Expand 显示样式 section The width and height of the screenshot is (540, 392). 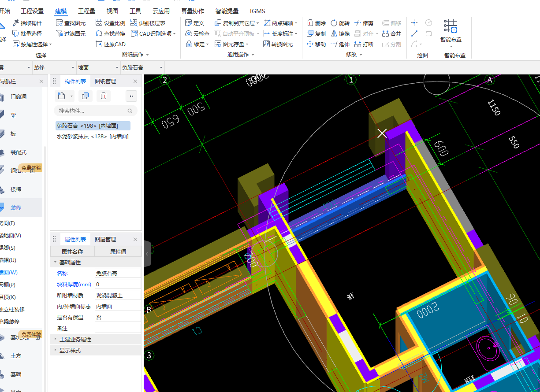56,351
